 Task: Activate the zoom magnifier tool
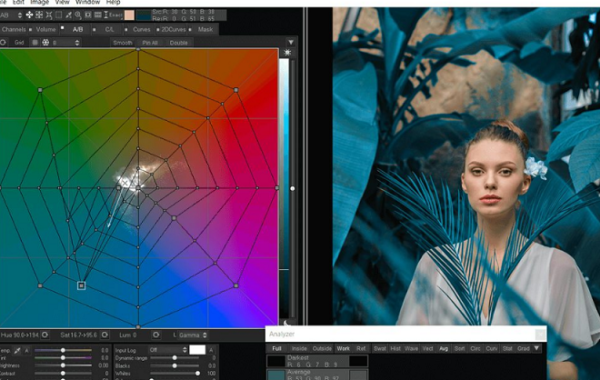(78, 15)
